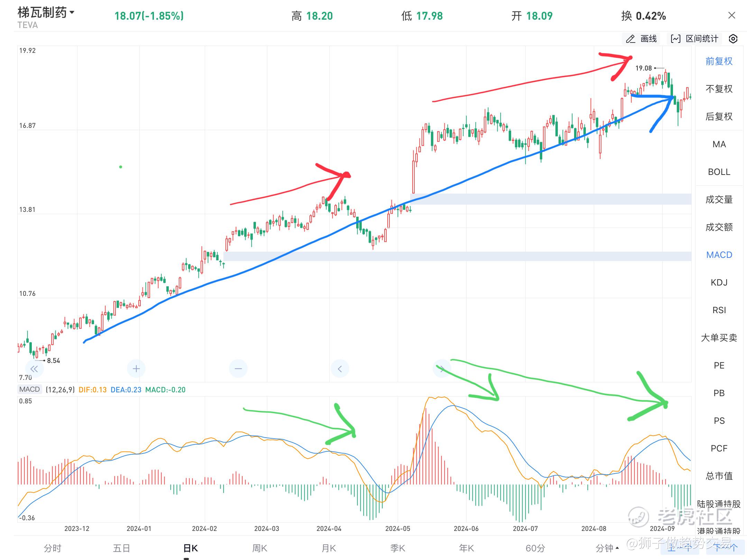Shift chart left with single left arrow

coord(340,368)
